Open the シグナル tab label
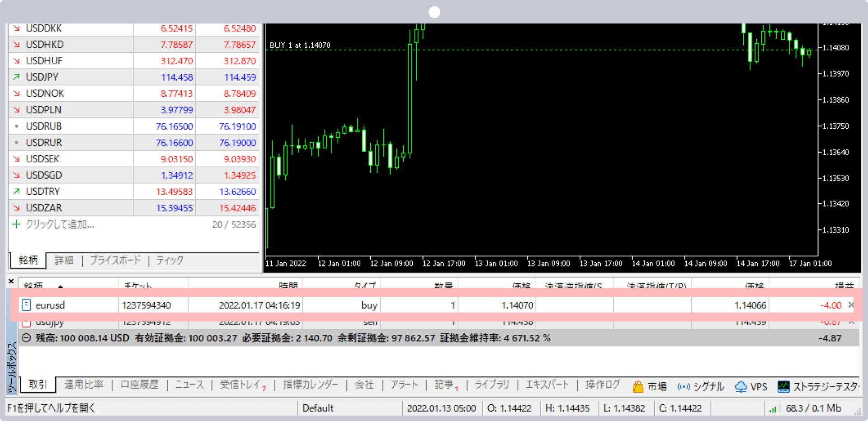 click(708, 387)
